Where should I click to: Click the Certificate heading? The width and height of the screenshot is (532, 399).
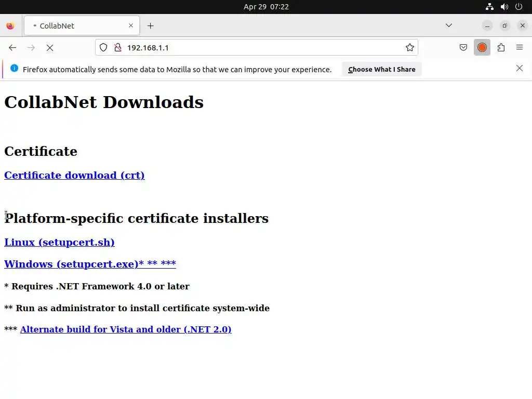[x=41, y=151]
